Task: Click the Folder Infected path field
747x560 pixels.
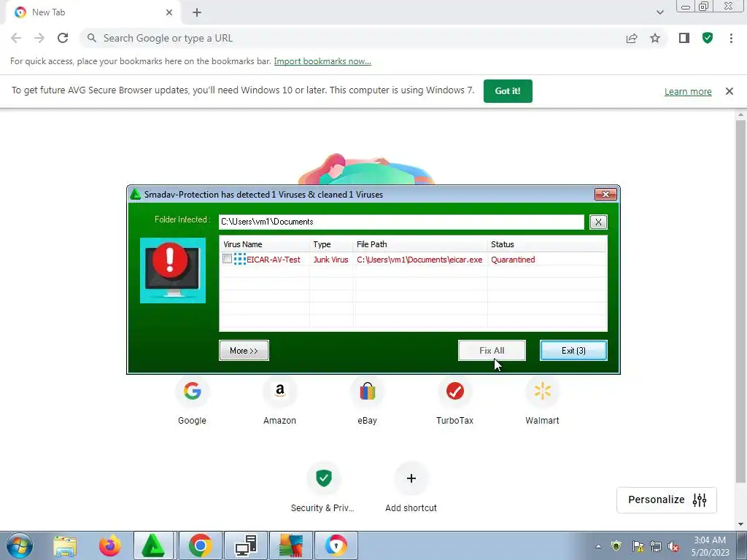Action: pos(401,222)
